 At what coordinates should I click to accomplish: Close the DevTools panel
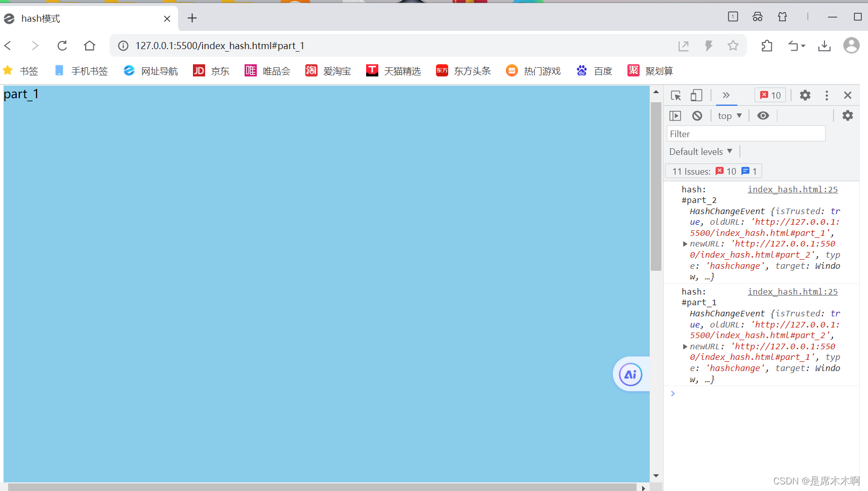point(848,95)
